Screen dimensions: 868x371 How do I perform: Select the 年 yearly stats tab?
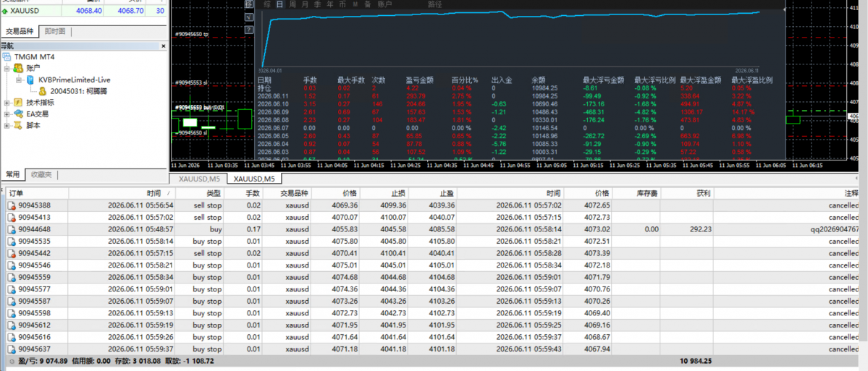click(330, 4)
